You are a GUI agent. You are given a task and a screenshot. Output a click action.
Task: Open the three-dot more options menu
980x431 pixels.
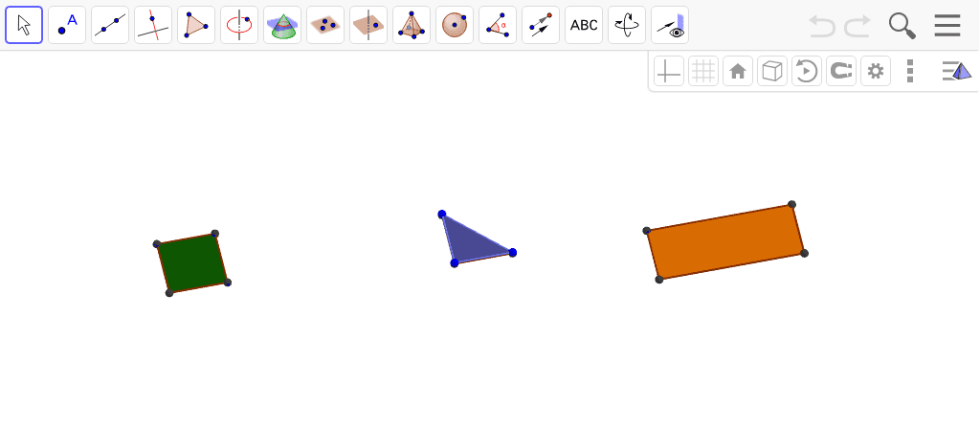pos(910,71)
